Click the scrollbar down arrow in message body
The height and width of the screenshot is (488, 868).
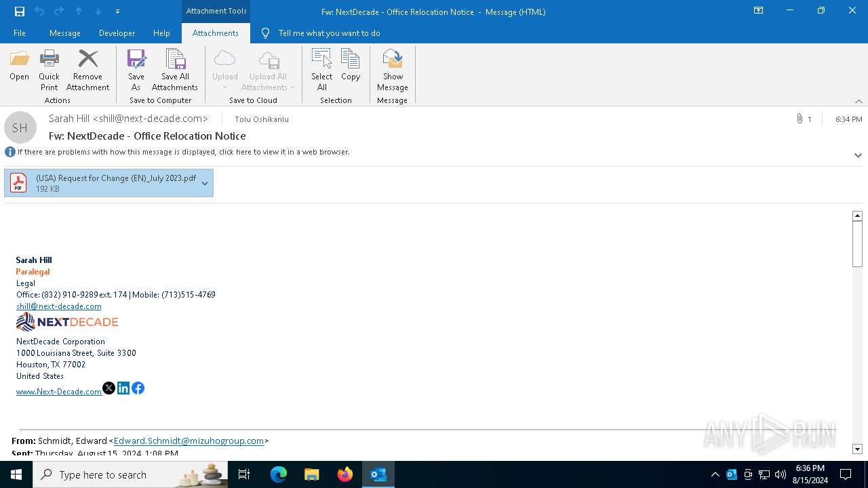click(x=857, y=449)
